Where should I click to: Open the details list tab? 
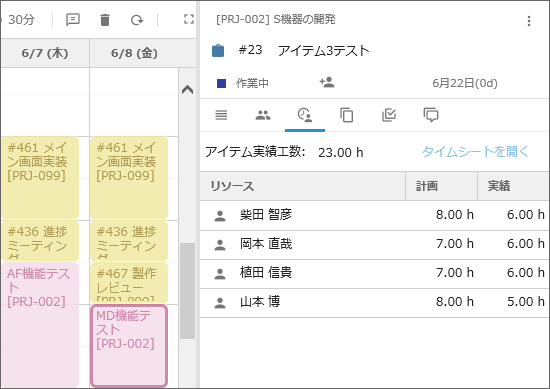[221, 115]
